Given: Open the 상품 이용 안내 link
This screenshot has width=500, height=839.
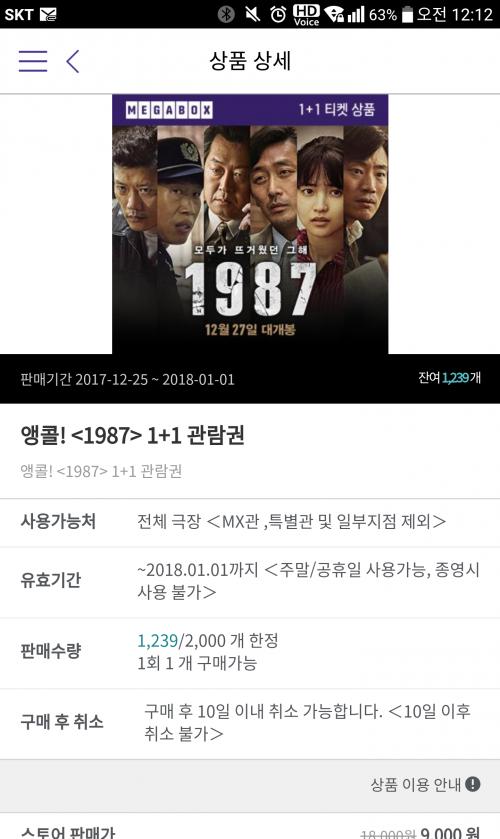Looking at the screenshot, I should [x=415, y=784].
